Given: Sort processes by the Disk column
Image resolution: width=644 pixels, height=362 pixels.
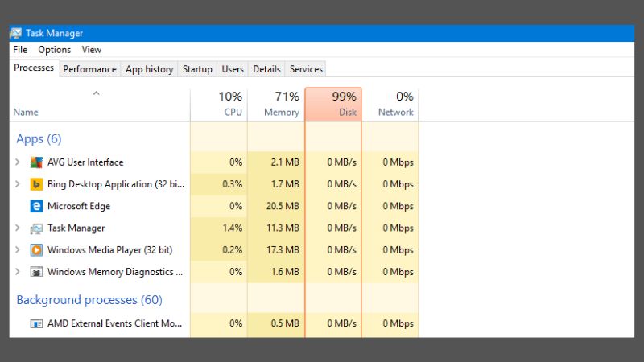Looking at the screenshot, I should 333,105.
